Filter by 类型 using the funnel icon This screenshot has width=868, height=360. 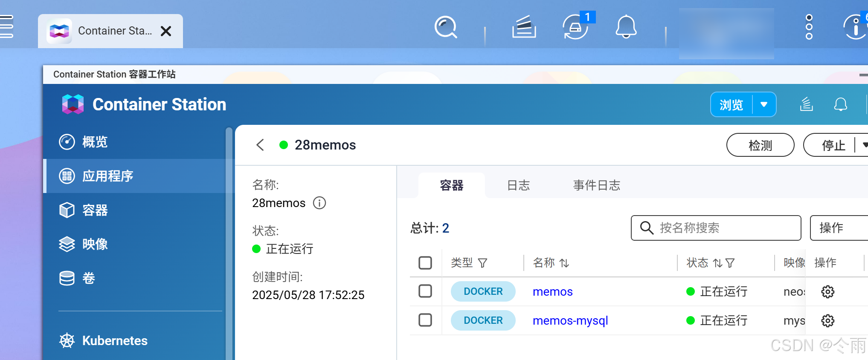tap(482, 263)
